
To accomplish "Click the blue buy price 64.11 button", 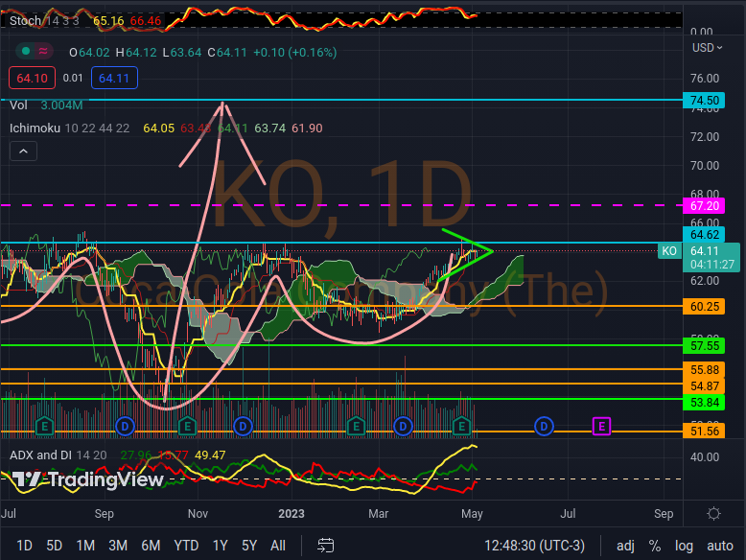I will click(x=114, y=78).
